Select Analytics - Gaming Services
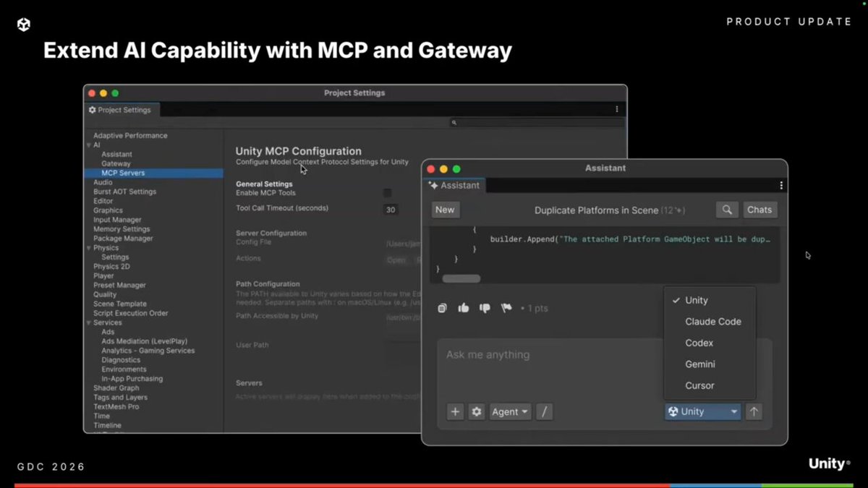The height and width of the screenshot is (488, 868). tap(148, 351)
